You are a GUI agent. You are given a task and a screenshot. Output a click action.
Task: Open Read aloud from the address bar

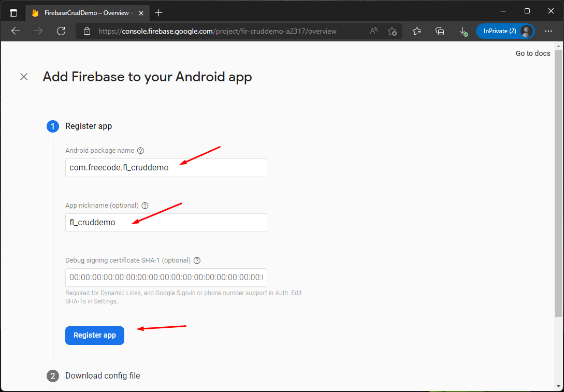[373, 31]
